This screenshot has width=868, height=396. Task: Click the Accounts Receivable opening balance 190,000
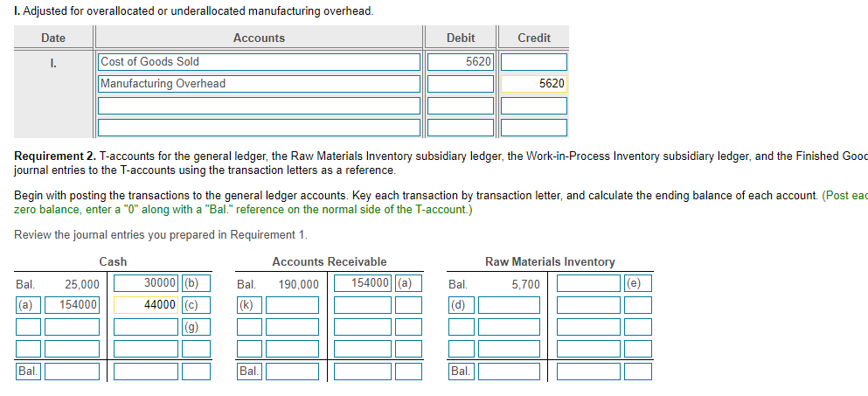(x=298, y=284)
